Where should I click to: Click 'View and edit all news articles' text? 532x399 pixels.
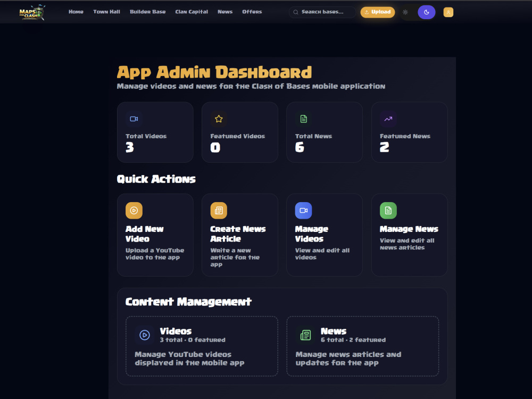tap(407, 244)
